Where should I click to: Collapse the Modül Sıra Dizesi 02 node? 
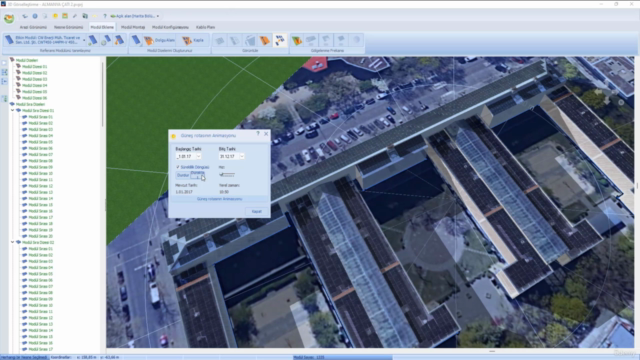pos(13,242)
